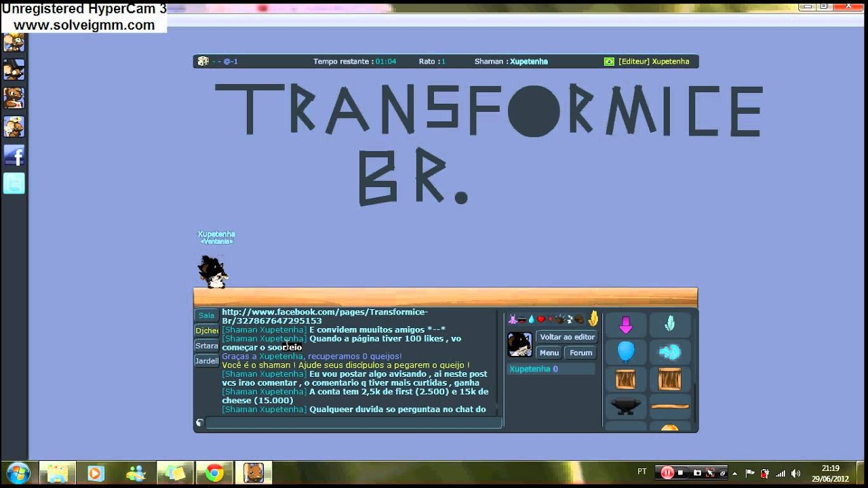Click the player avatar thumbnail
This screenshot has height=488, width=868.
coord(520,344)
